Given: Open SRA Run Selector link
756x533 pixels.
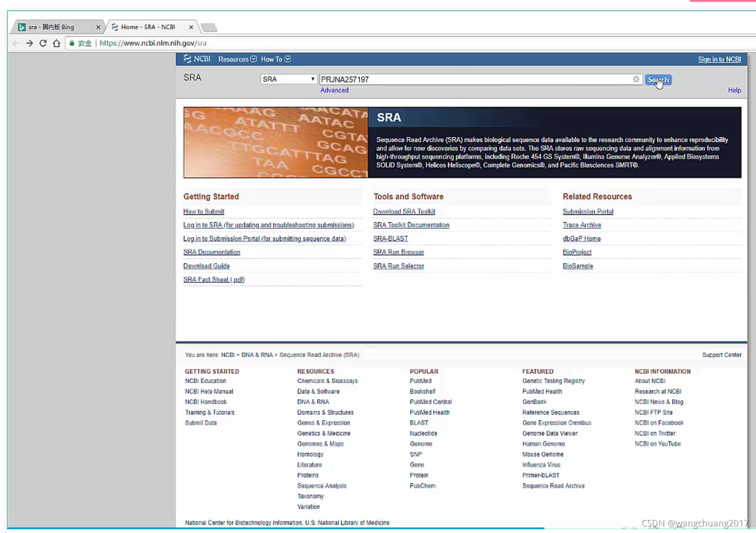Looking at the screenshot, I should pos(398,266).
